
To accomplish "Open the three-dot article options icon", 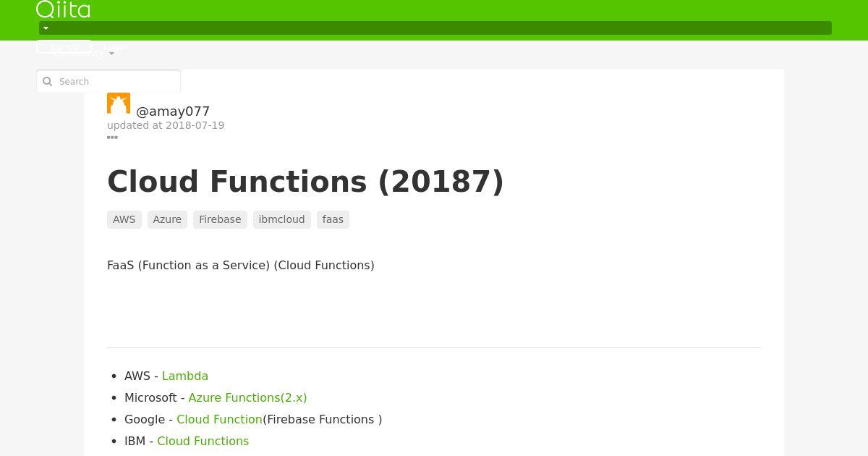I will (112, 138).
